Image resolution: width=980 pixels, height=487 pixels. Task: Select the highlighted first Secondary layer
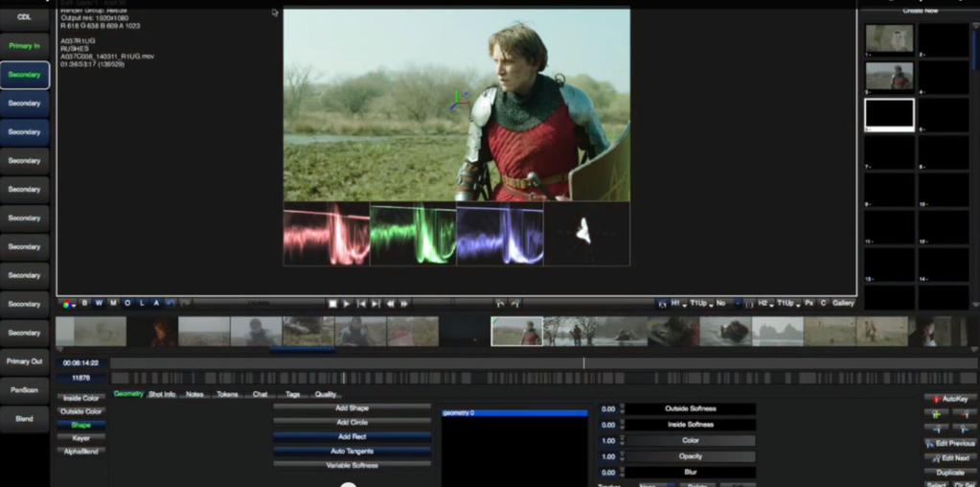24,75
